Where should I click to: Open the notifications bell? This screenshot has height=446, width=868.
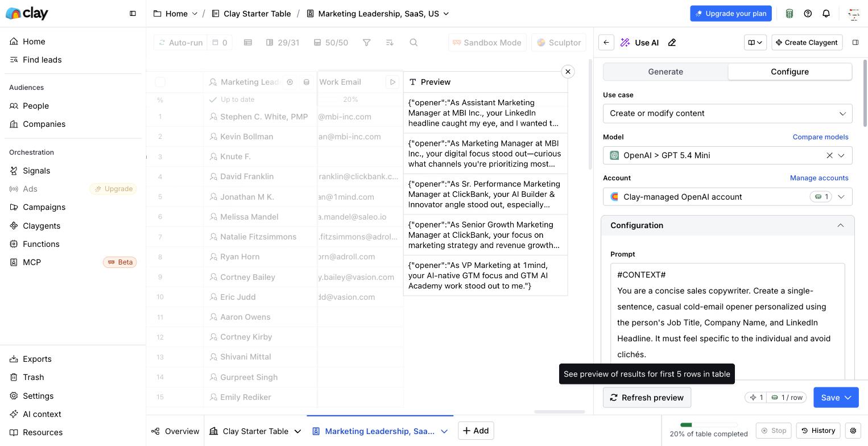pos(826,13)
